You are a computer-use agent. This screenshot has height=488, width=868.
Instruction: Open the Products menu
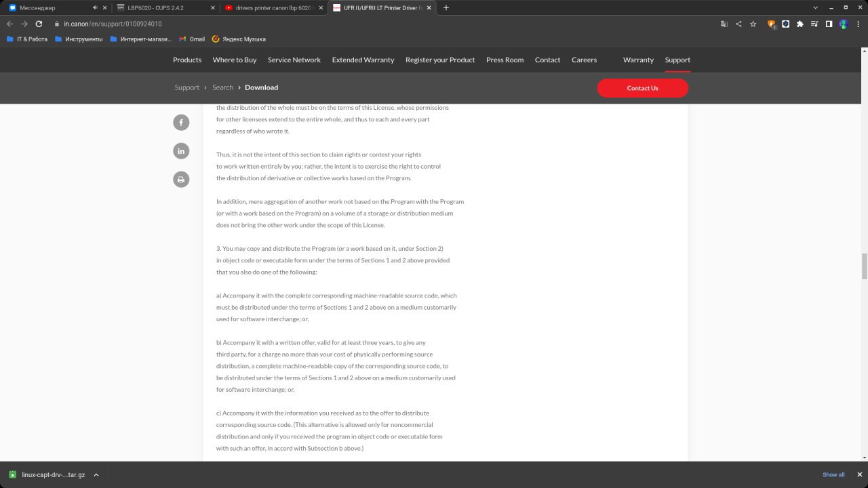187,60
